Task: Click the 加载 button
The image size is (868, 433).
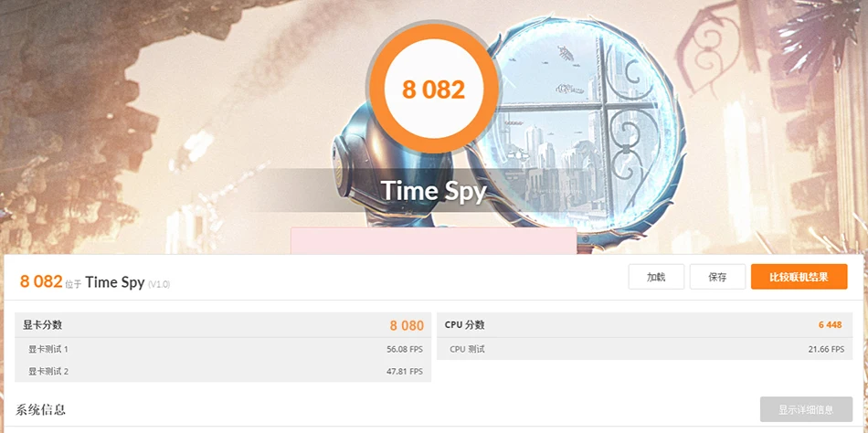Action: 656,277
